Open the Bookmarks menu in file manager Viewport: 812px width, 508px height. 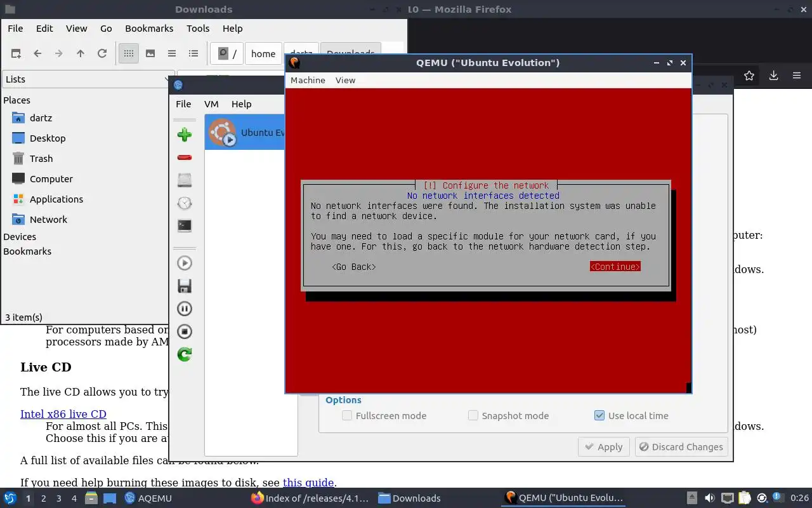coord(149,29)
